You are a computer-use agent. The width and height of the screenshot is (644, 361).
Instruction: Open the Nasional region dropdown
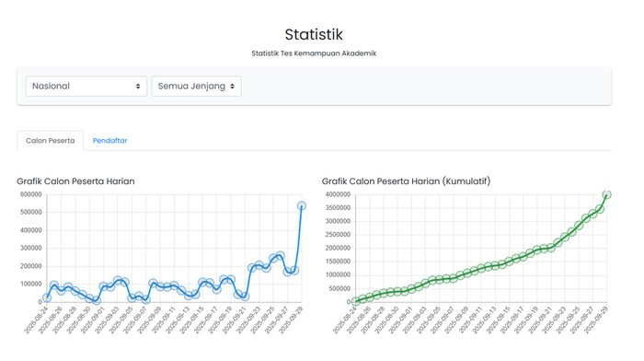[x=86, y=87]
